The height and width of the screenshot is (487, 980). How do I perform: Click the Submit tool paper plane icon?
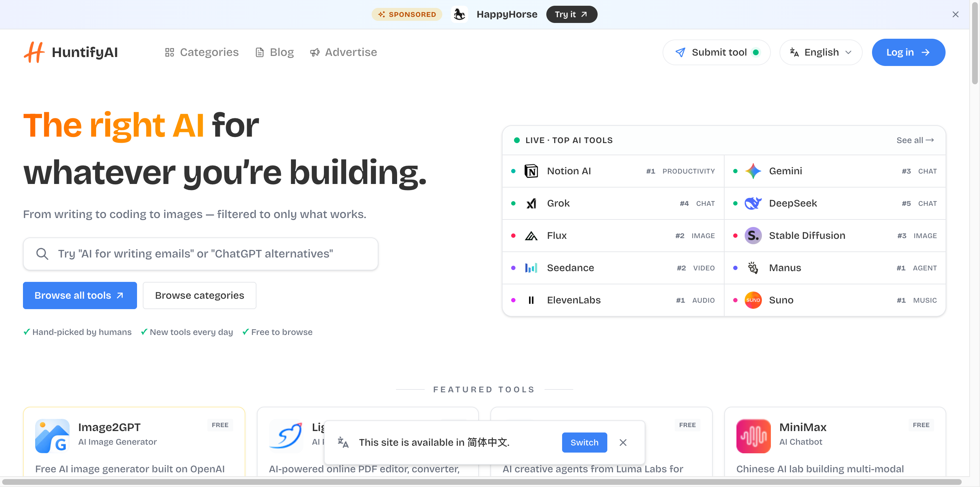680,52
